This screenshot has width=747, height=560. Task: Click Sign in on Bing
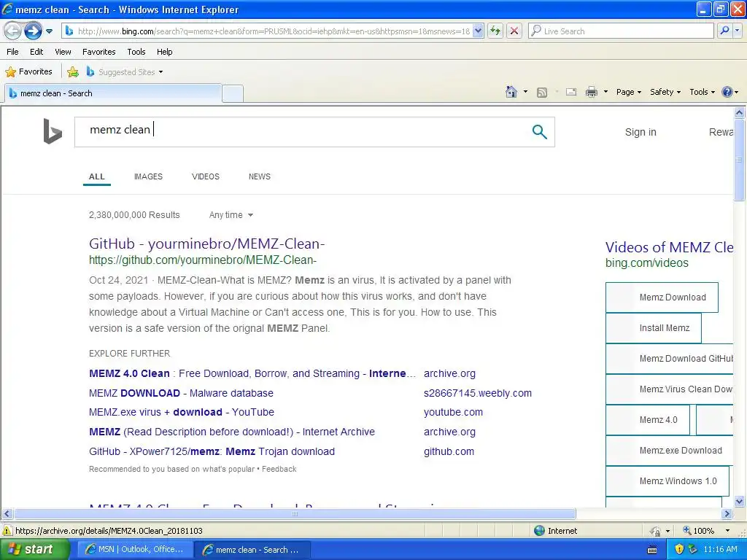tap(640, 133)
